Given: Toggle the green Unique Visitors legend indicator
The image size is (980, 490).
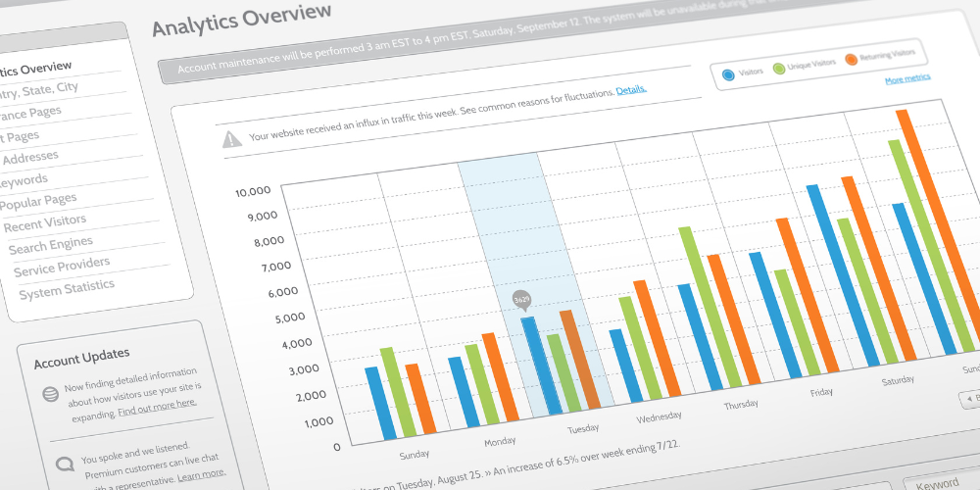Looking at the screenshot, I should tap(778, 68).
